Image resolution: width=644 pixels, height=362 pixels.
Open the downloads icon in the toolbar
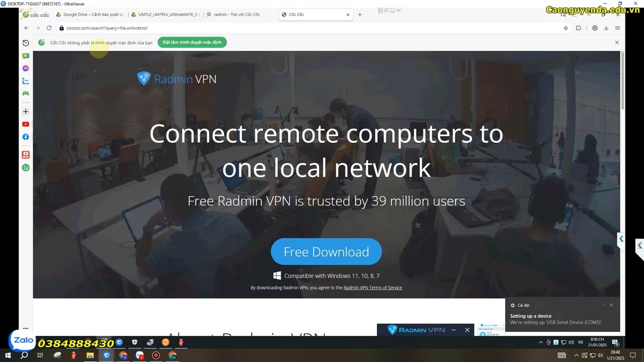606,28
